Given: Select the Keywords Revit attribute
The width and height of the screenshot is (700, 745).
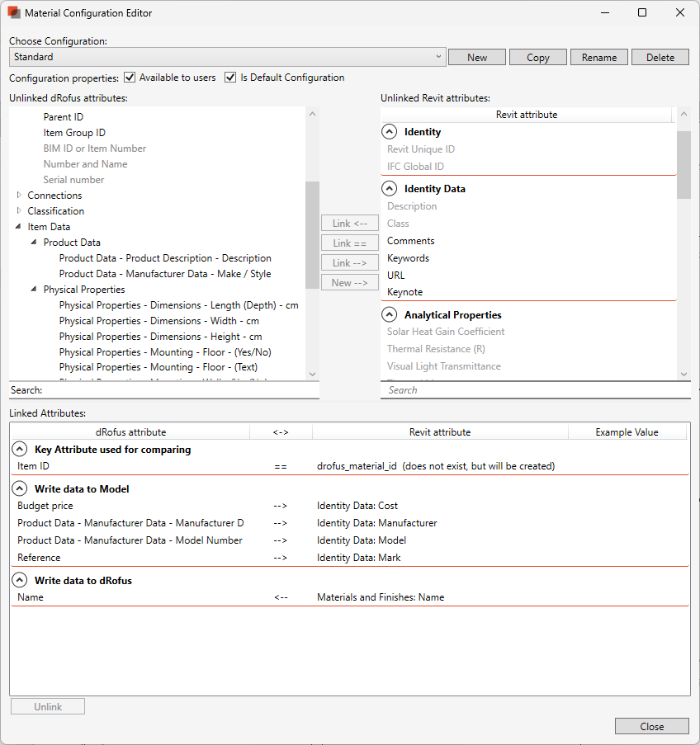Looking at the screenshot, I should pyautogui.click(x=408, y=258).
